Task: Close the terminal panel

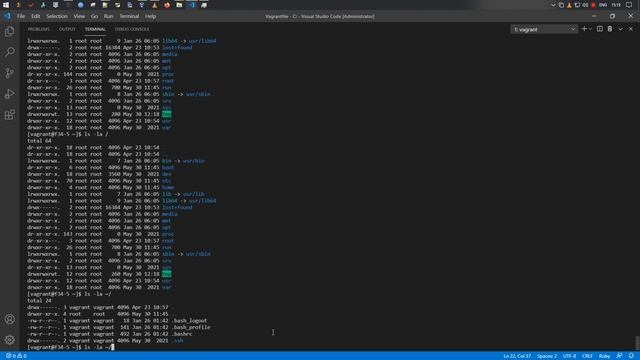Action: click(x=631, y=29)
